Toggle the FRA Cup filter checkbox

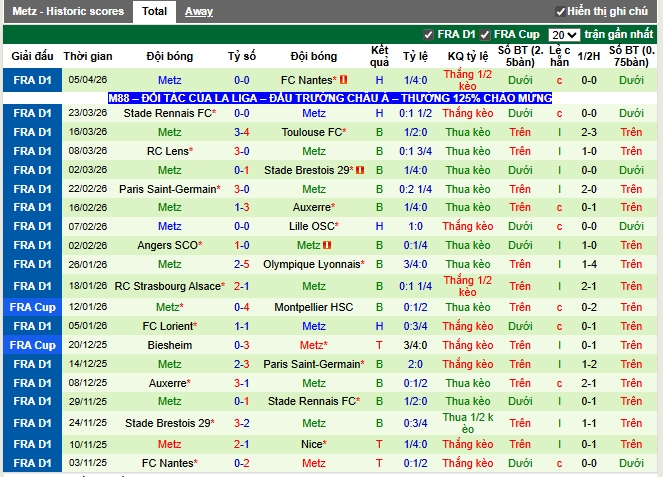pos(486,34)
